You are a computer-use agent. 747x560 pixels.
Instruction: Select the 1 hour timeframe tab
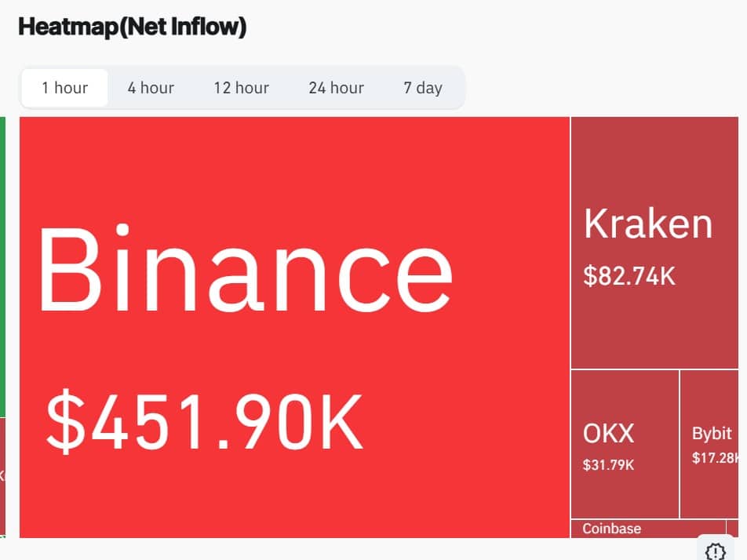(x=65, y=88)
